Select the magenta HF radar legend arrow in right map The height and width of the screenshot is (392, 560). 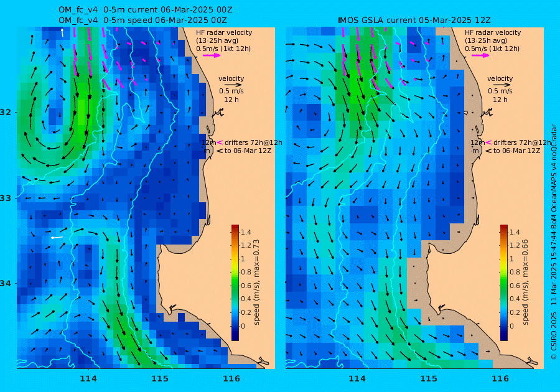point(480,55)
